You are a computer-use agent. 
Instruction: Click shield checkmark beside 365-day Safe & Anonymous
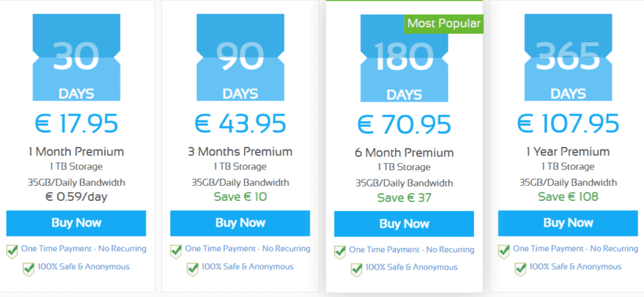[x=520, y=268]
